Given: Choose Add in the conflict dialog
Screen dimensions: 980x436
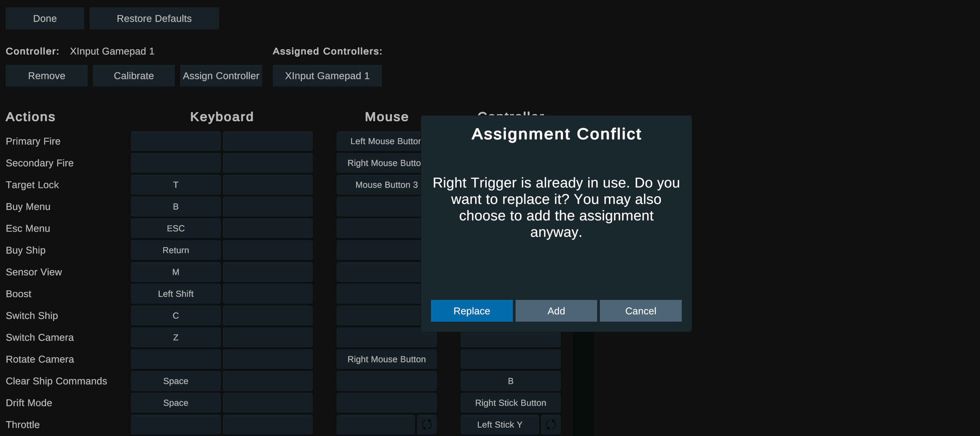Looking at the screenshot, I should [x=556, y=311].
